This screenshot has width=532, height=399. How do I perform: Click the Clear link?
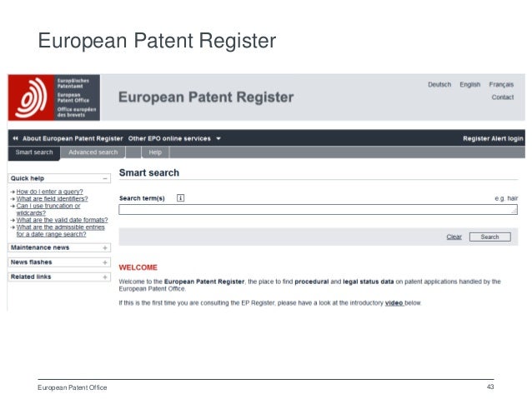pyautogui.click(x=454, y=237)
